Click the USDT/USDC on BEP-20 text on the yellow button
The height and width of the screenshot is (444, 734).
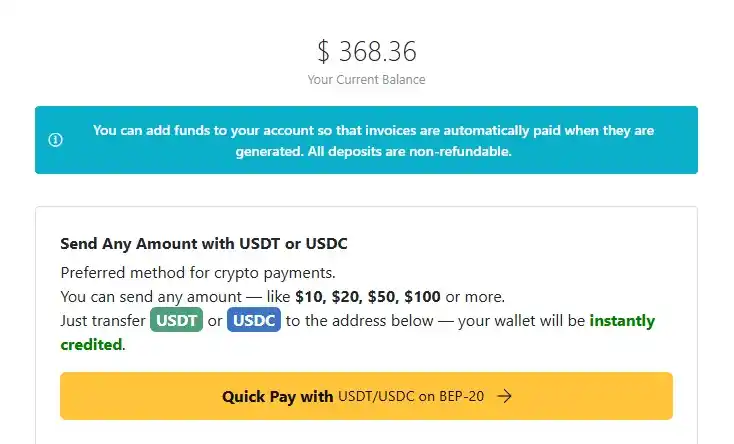tap(411, 396)
